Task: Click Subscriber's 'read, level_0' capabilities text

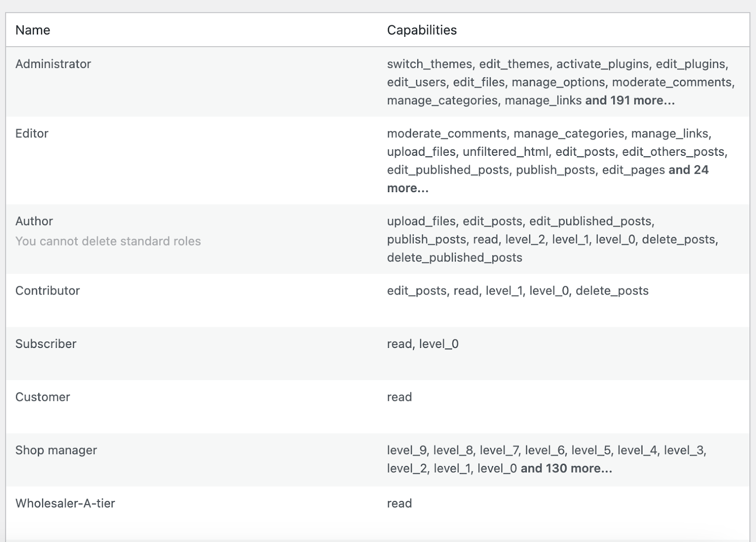Action: 423,344
